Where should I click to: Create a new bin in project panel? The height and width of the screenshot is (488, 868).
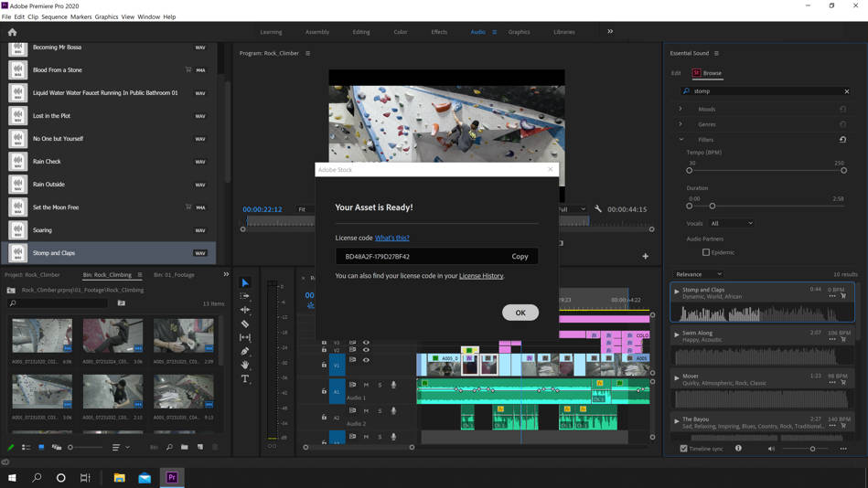[x=185, y=447]
